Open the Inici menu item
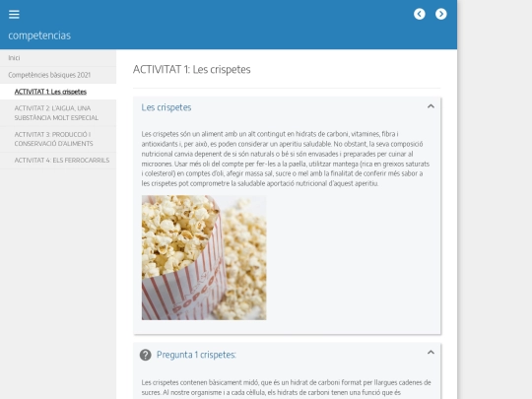The image size is (532, 399). tap(58, 58)
